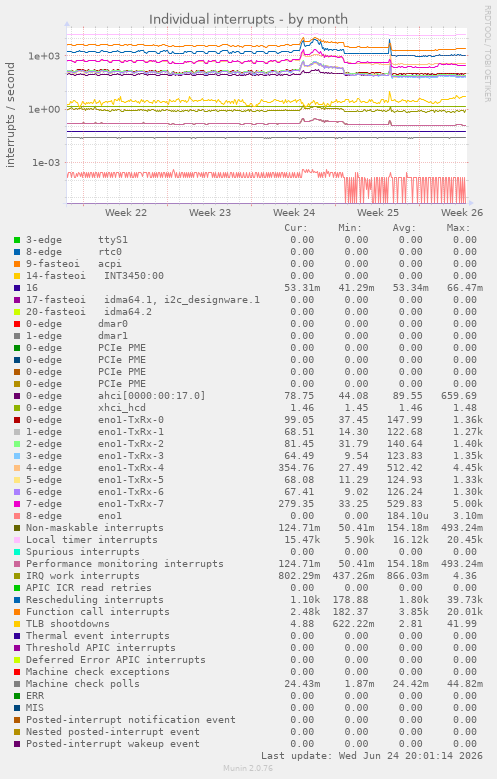
Task: Click the interrupts / second axis title
Action: [x=10, y=115]
